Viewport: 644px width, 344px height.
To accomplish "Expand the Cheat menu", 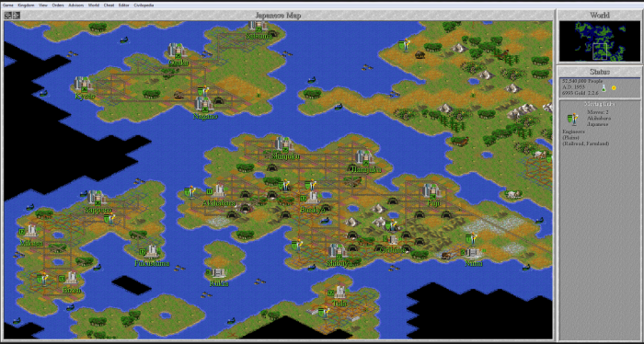I will [x=109, y=6].
